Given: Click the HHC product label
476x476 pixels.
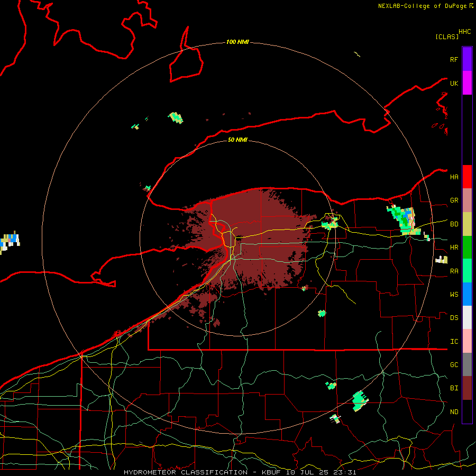Looking at the screenshot, I should (464, 31).
